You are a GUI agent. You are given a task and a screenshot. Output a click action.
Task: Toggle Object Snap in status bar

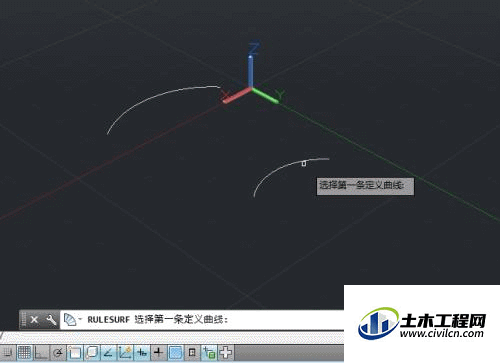pos(75,353)
